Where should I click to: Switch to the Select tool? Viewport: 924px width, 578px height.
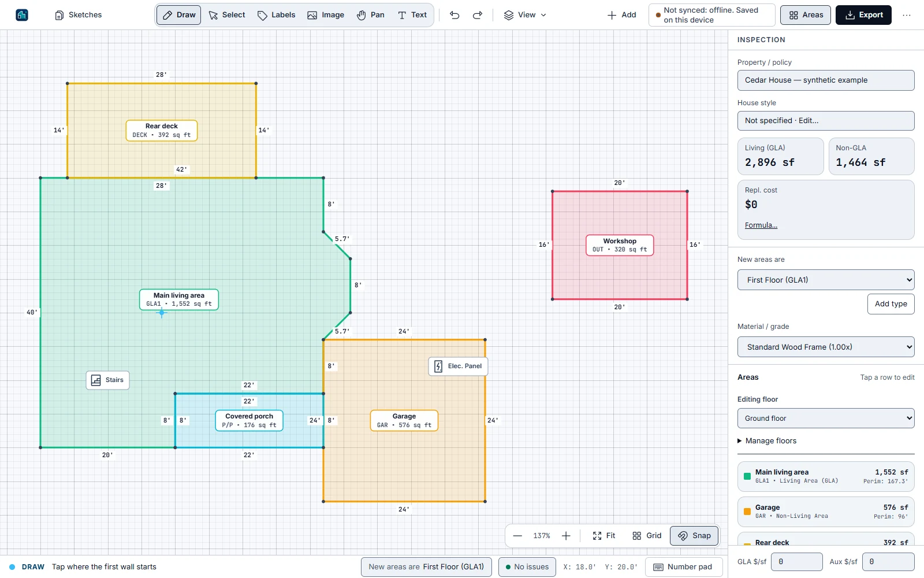click(227, 15)
